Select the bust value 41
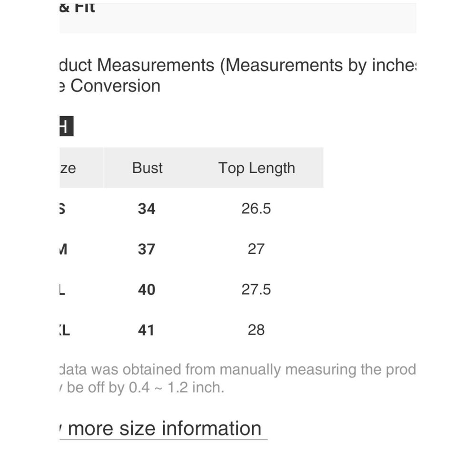This screenshot has width=476, height=476. (146, 330)
